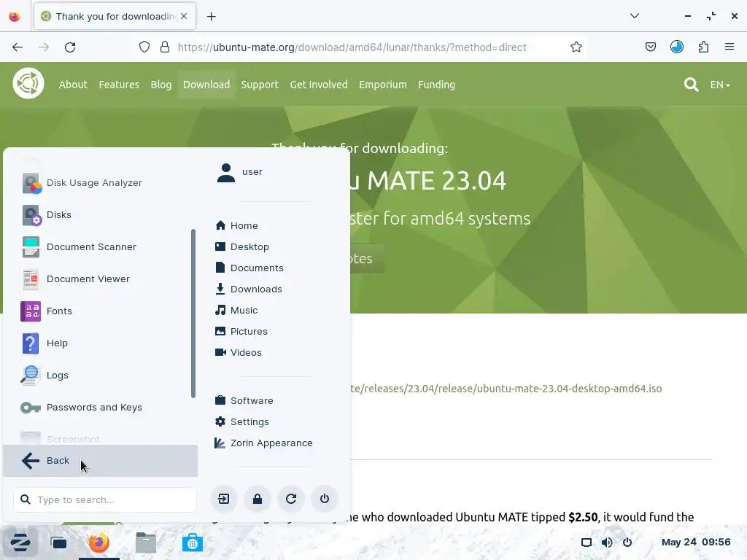The width and height of the screenshot is (747, 560).
Task: Open Videos folder from menu
Action: 239,352
